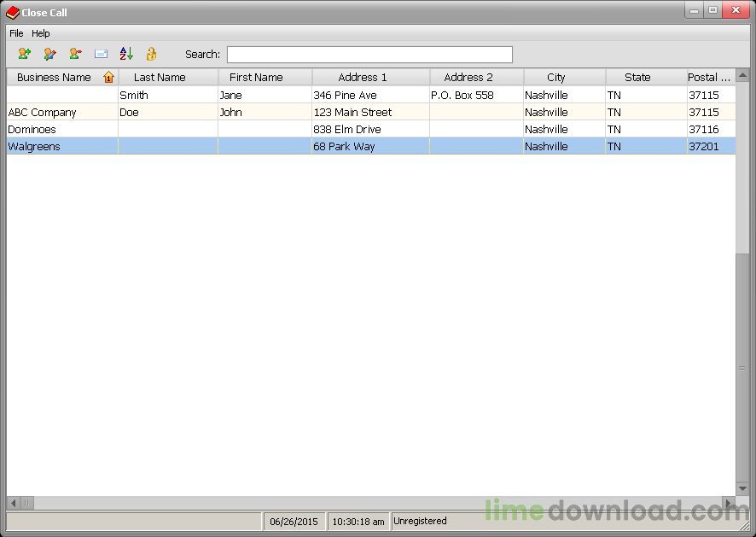The image size is (756, 537).
Task: Click the Postal column header
Action: 711,77
